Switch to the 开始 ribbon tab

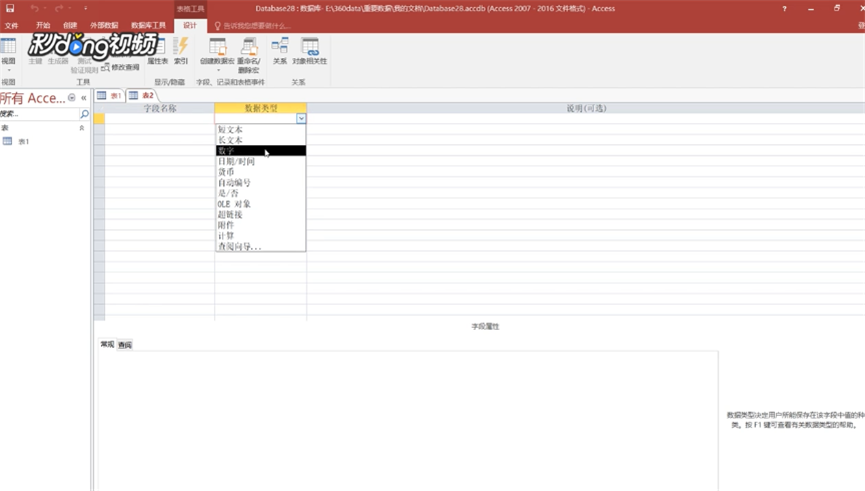point(42,25)
